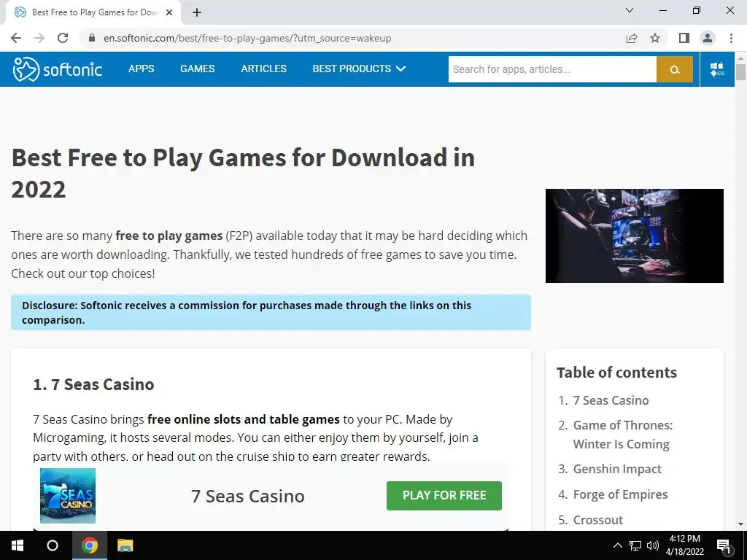Click the Softonic logo in header

pyautogui.click(x=58, y=69)
